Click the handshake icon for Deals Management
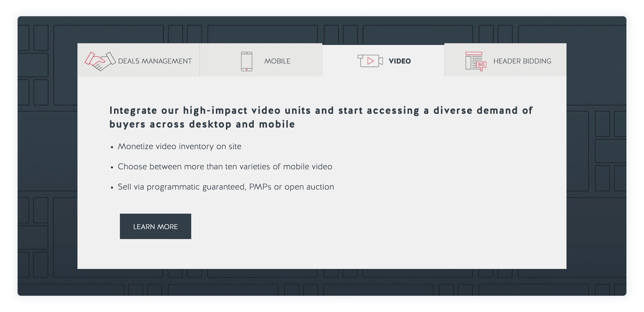This screenshot has width=644, height=312. click(100, 61)
